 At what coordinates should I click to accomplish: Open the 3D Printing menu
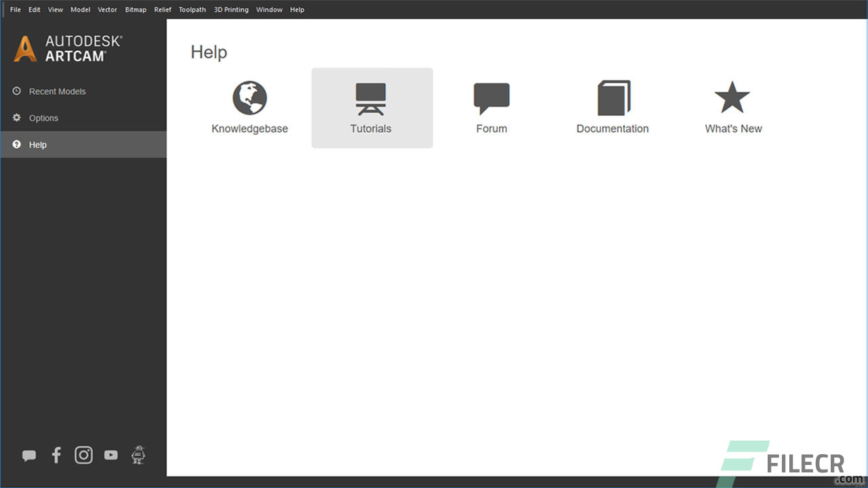tap(231, 9)
